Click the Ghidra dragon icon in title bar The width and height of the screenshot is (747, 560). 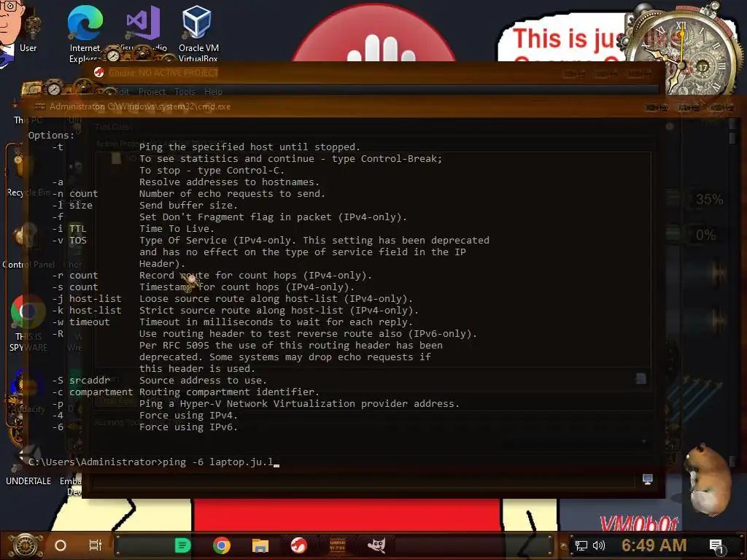point(99,72)
